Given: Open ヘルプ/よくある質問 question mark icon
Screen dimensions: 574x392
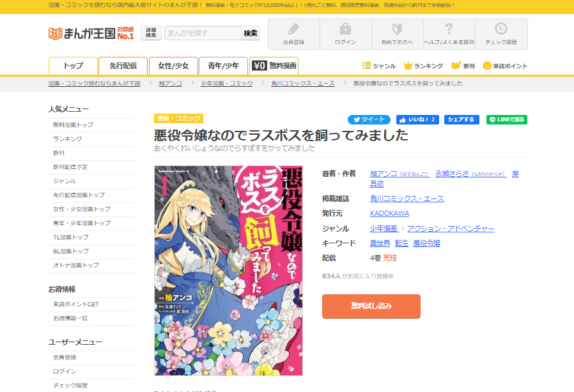Looking at the screenshot, I should pyautogui.click(x=449, y=29).
